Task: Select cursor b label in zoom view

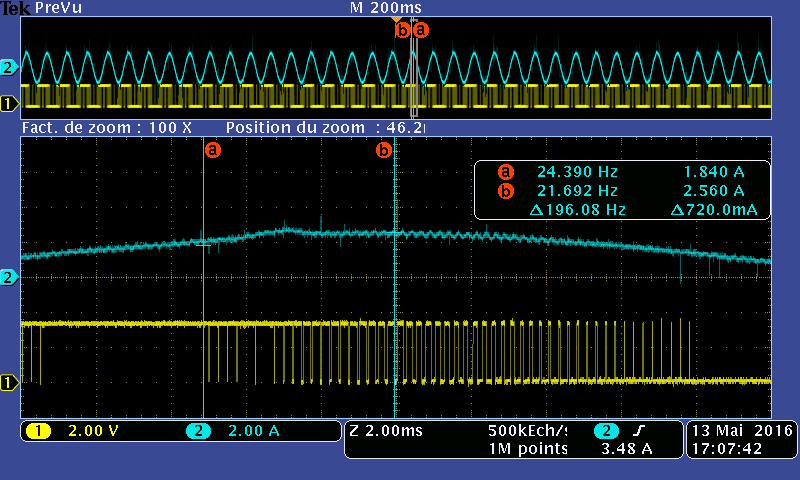Action: click(x=384, y=150)
